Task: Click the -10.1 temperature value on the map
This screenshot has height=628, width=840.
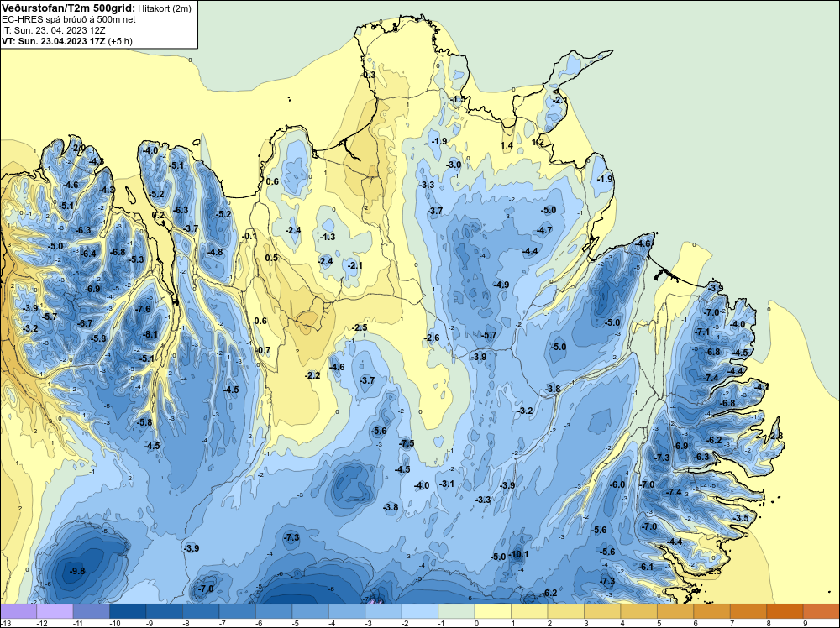Action: tap(517, 554)
